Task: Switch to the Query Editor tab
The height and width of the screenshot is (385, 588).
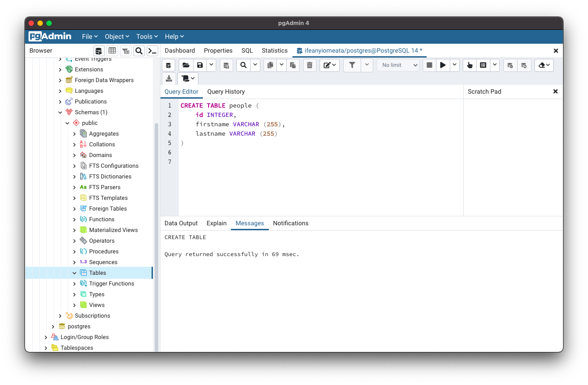Action: click(x=181, y=91)
